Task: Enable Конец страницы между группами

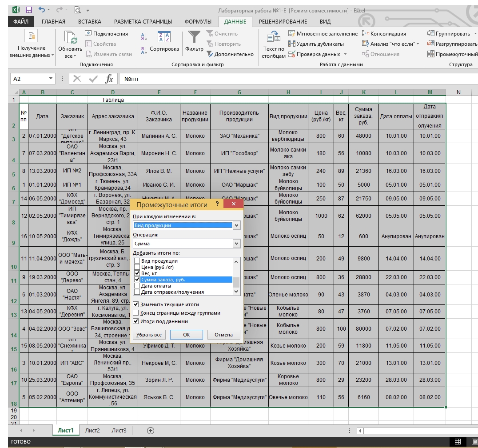Action: coord(136,313)
